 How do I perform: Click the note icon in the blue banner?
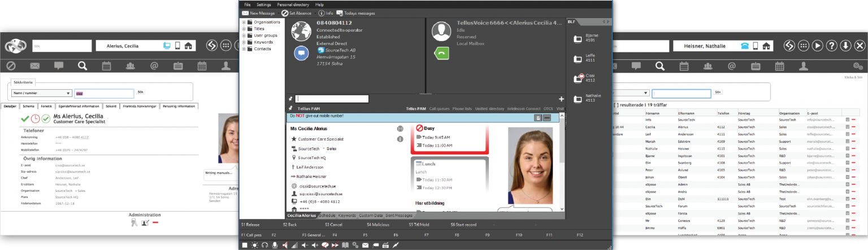tap(538, 117)
